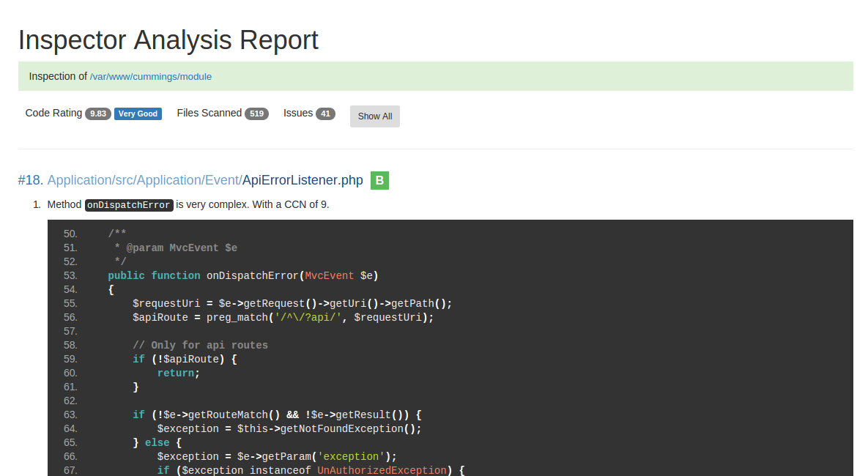
Task: Click the green B grade badge
Action: pos(379,180)
